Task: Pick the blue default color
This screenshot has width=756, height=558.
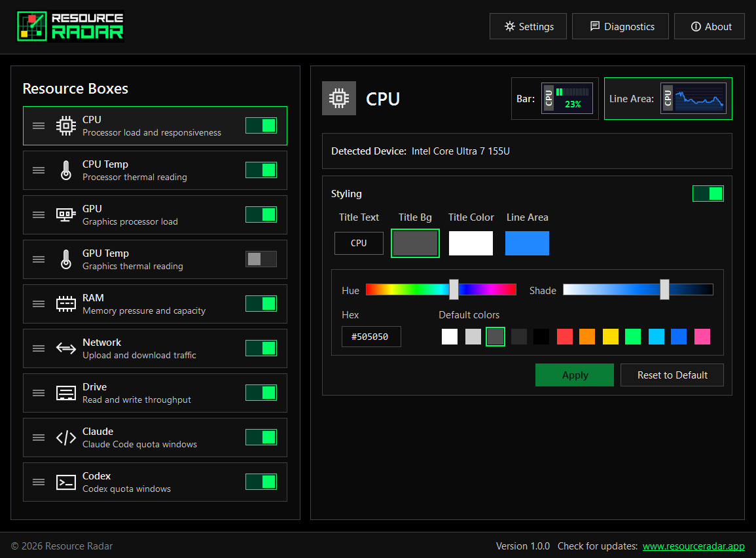Action: tap(679, 337)
